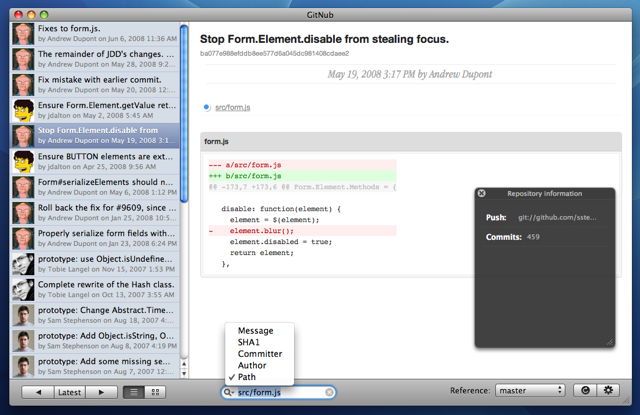640x415 pixels.
Task: Choose Message search filter option
Action: [x=256, y=331]
